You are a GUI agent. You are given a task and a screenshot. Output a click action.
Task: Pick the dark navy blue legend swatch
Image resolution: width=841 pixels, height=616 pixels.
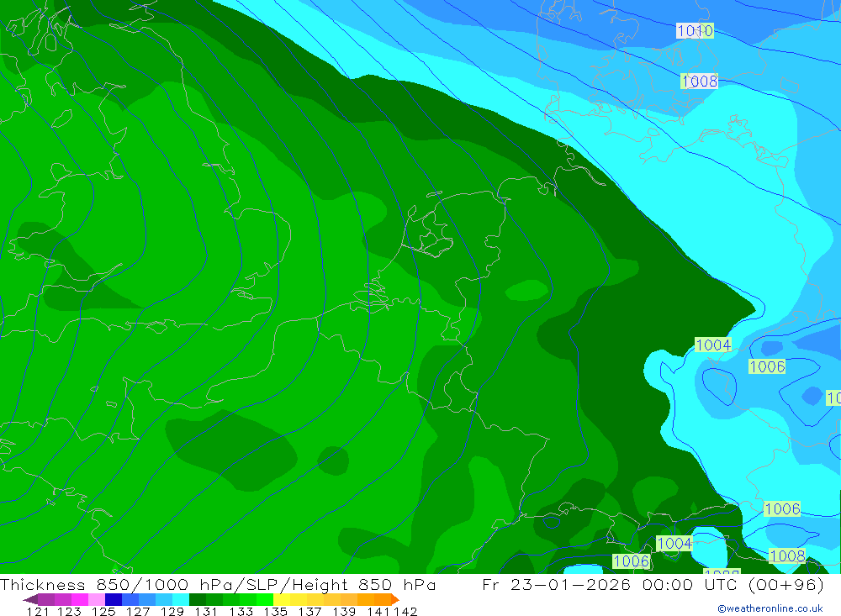(x=114, y=599)
